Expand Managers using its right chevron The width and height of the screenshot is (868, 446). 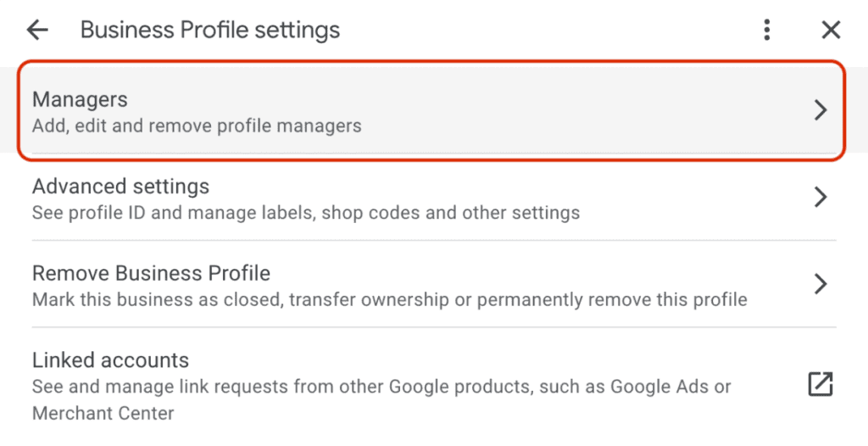820,110
